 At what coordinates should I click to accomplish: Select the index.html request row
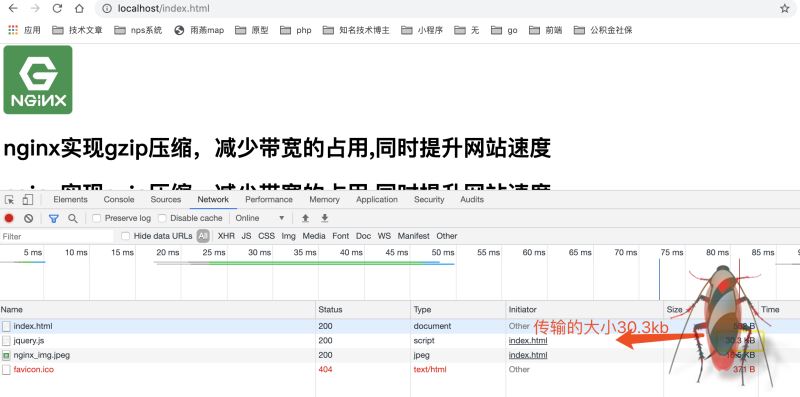(x=400, y=326)
